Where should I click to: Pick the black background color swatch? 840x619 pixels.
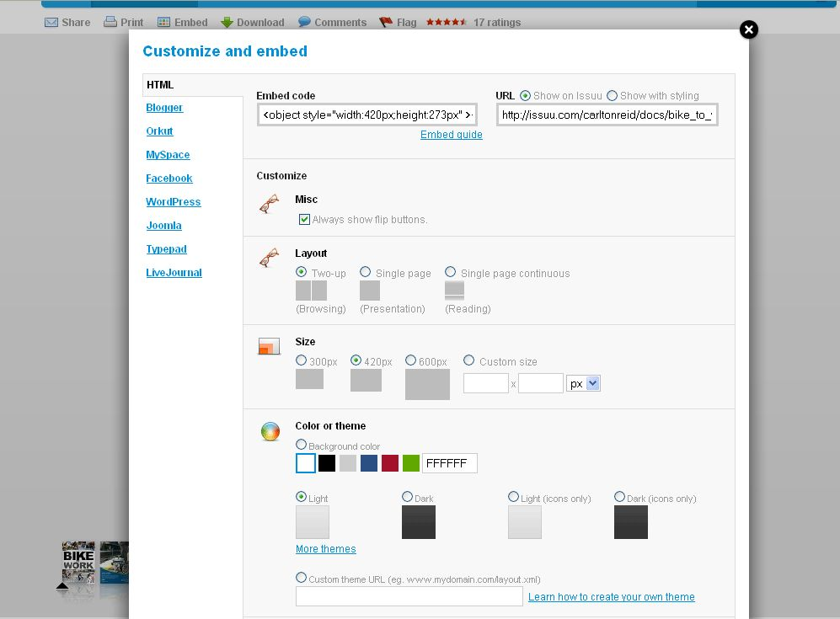327,463
